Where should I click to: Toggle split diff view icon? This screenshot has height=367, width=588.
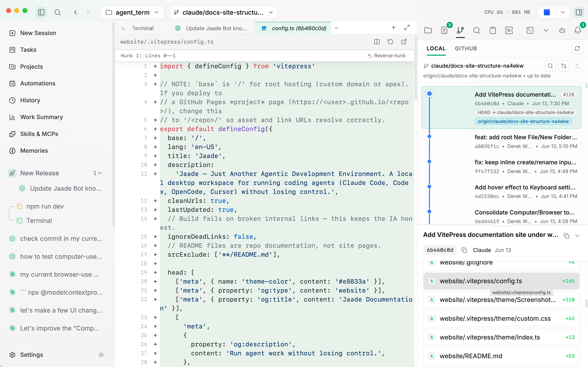pos(377,42)
